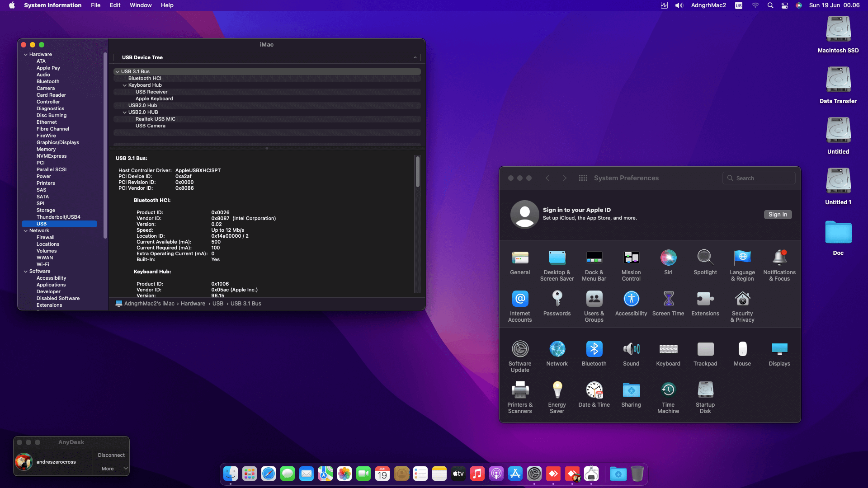Click the Show All grid icon
This screenshot has width=868, height=488.
[x=583, y=178]
